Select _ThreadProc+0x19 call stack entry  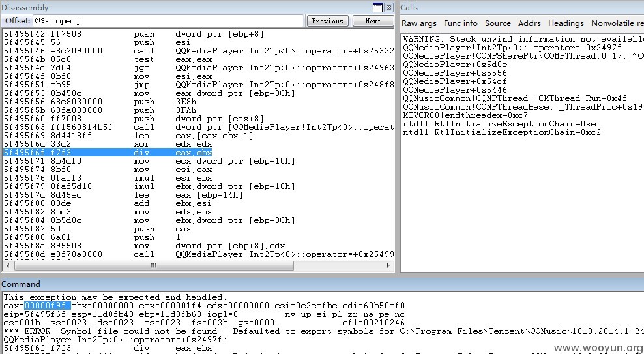(x=523, y=107)
